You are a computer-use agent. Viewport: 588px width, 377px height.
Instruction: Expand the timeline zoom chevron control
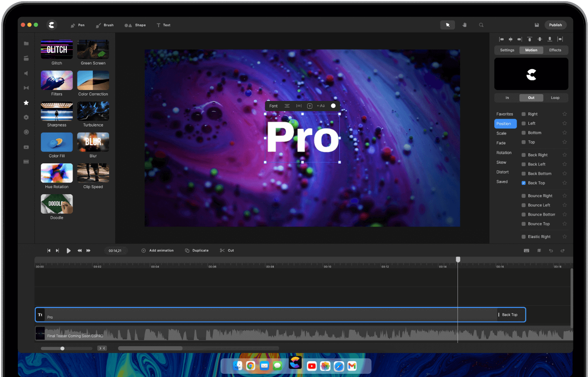pos(102,348)
